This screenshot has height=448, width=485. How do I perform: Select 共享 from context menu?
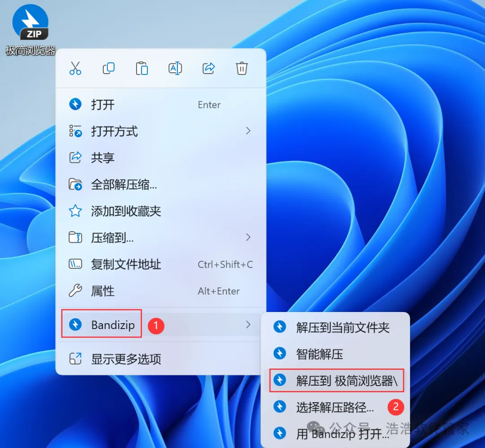pos(161,158)
